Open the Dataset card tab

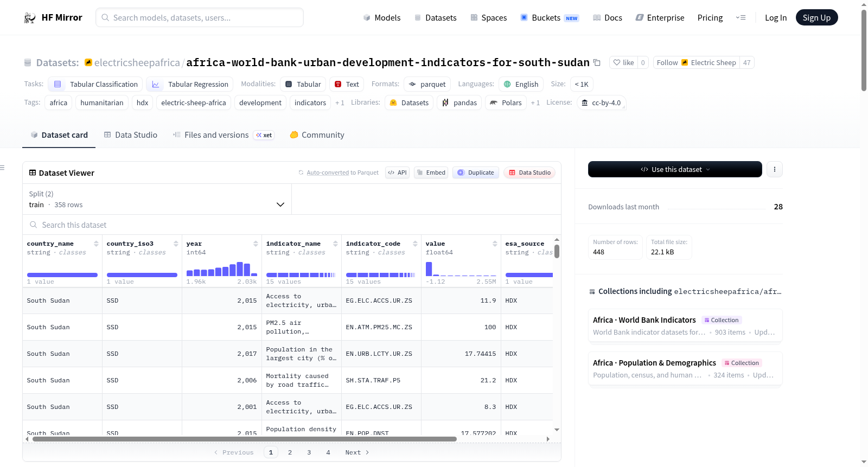(59, 135)
